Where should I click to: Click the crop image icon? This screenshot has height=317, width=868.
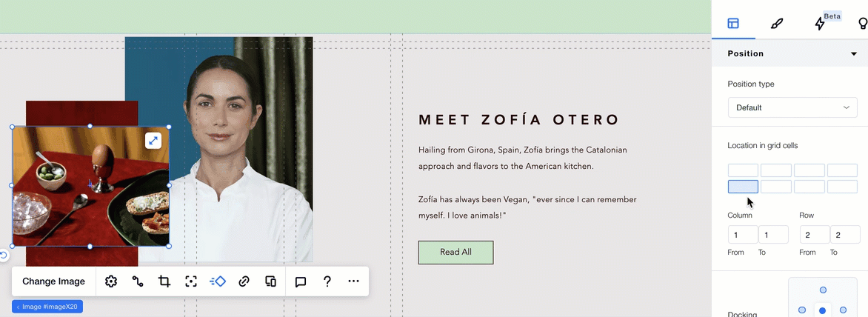(x=164, y=281)
